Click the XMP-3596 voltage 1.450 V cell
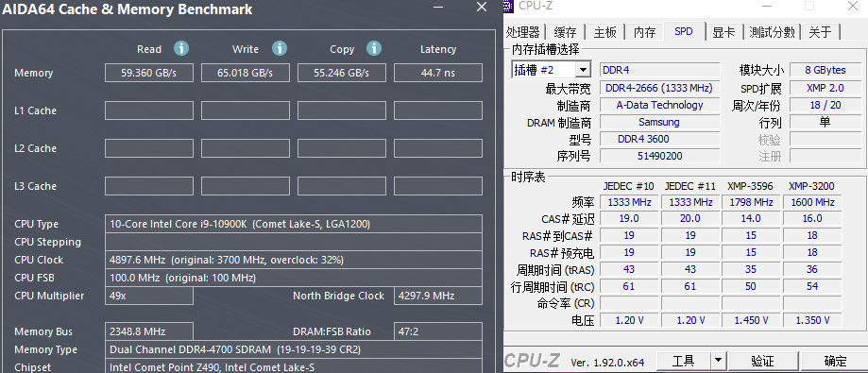Screen dimensions: 868x373 tap(751, 320)
